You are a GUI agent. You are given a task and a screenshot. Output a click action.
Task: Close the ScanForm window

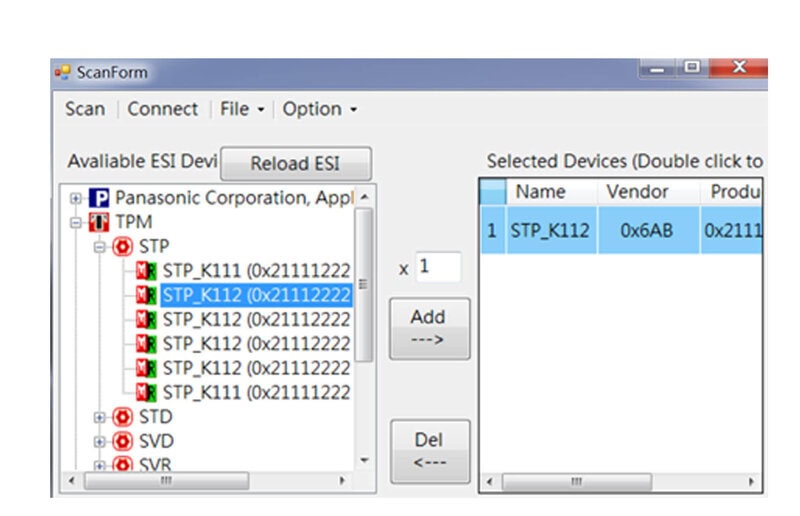tap(739, 68)
